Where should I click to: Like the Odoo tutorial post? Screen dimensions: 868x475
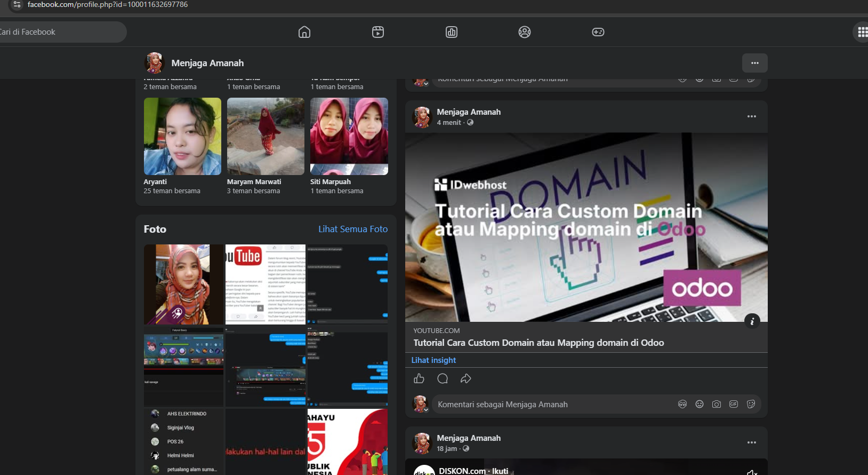click(419, 378)
